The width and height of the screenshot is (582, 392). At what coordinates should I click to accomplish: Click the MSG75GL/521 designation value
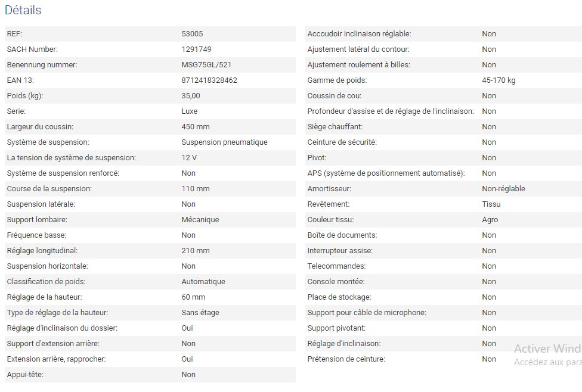coord(206,65)
